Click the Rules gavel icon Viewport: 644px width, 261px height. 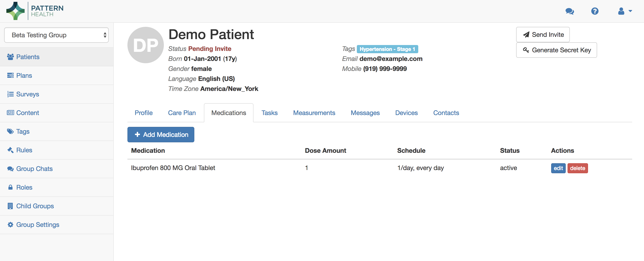[x=10, y=150]
